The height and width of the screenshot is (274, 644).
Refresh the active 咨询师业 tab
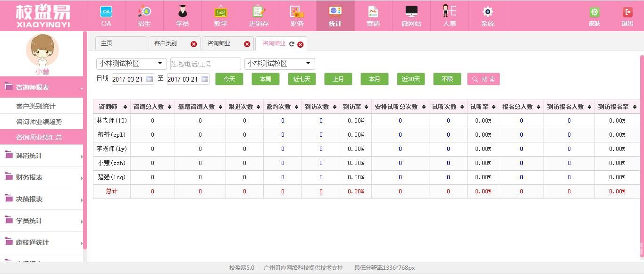click(292, 44)
